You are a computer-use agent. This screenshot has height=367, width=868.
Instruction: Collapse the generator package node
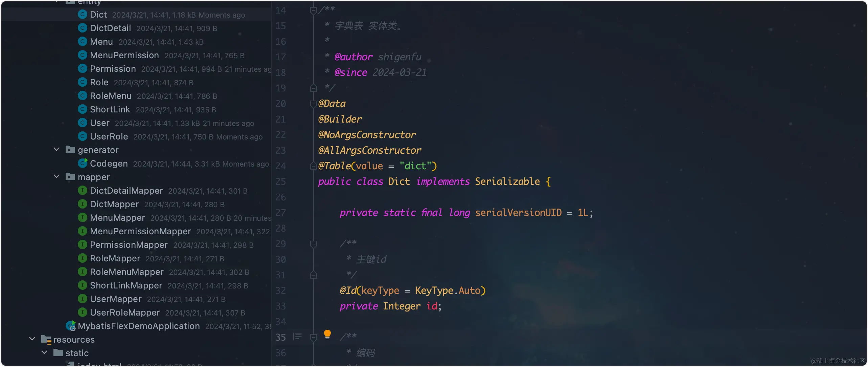click(x=56, y=150)
